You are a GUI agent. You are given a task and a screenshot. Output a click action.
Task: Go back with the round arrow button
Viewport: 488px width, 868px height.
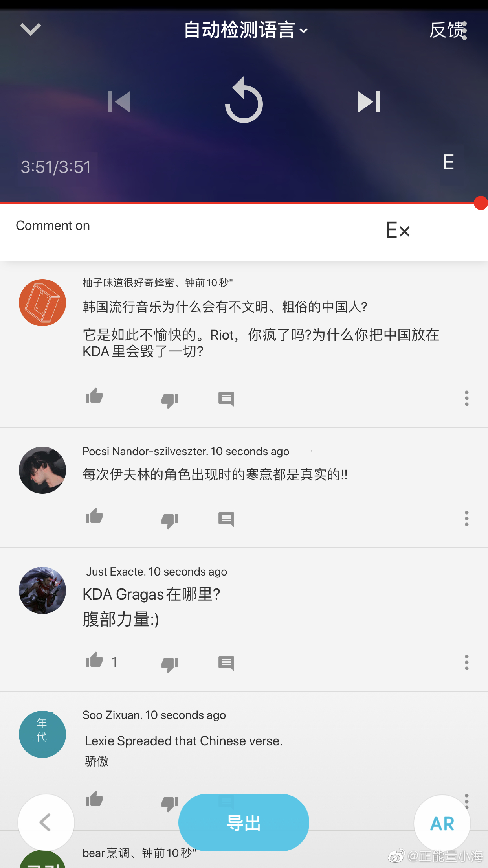46,822
